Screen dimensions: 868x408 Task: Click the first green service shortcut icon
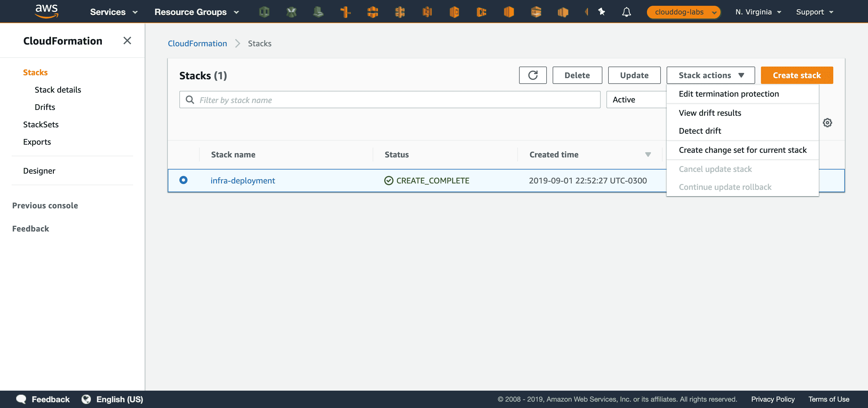click(x=264, y=12)
